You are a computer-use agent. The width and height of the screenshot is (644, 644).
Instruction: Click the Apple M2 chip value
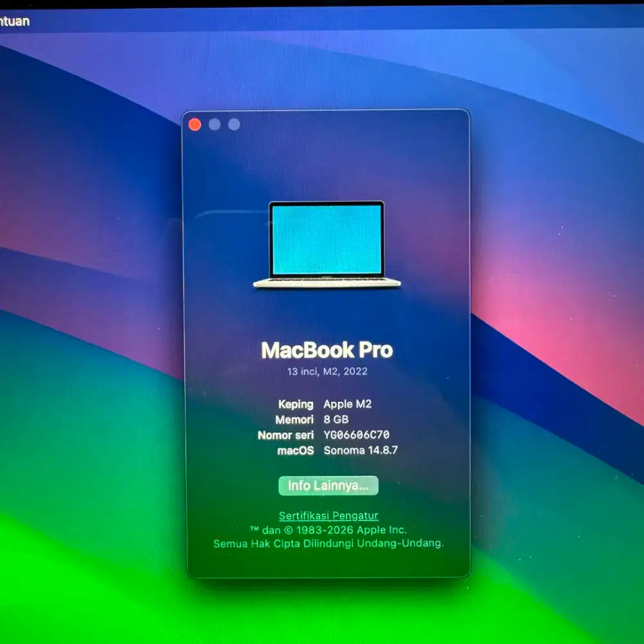(348, 404)
